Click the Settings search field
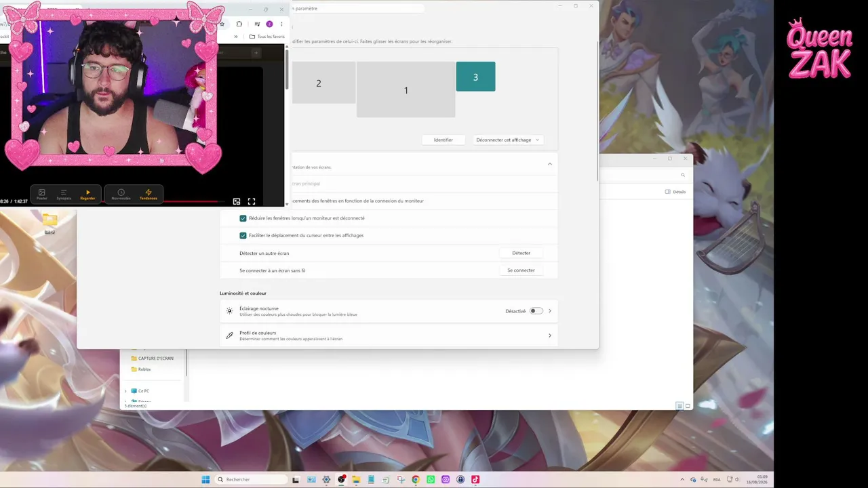Viewport: 868px width, 488px height. pos(357,9)
